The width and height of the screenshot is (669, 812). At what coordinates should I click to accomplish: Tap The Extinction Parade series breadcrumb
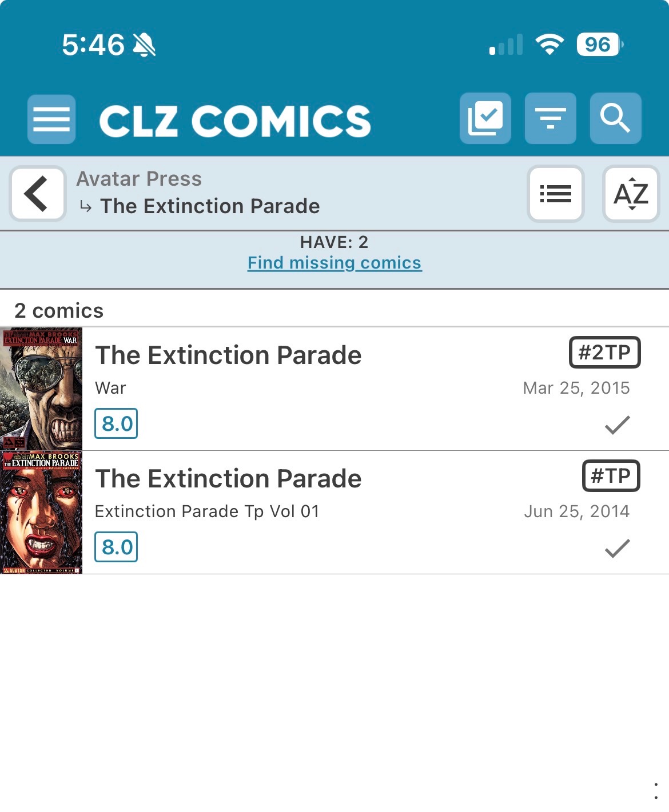pyautogui.click(x=210, y=206)
